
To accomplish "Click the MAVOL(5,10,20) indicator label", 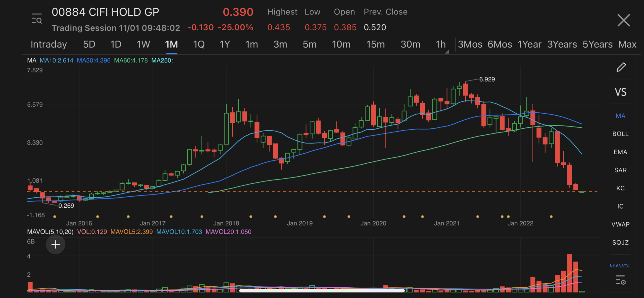I will pyautogui.click(x=50, y=232).
